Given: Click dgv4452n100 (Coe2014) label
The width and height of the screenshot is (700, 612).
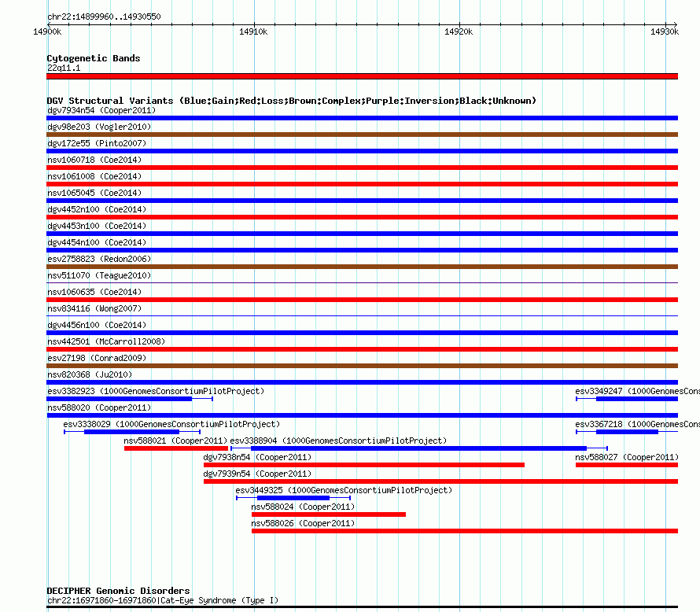Looking at the screenshot, I should pos(97,210).
